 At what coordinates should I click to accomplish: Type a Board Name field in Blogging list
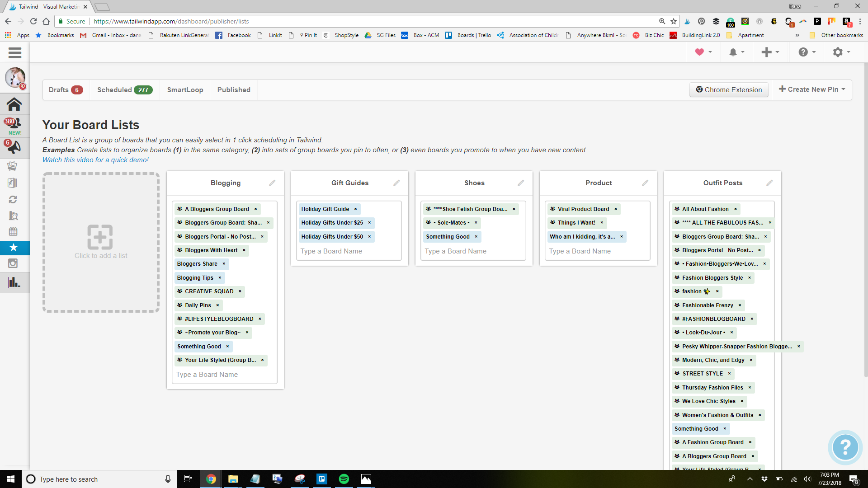point(225,375)
